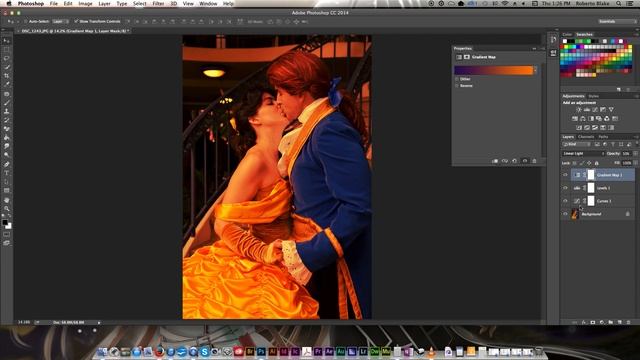
Task: Click the Gradient Map 1 layer mask thumbnail
Action: (x=591, y=175)
